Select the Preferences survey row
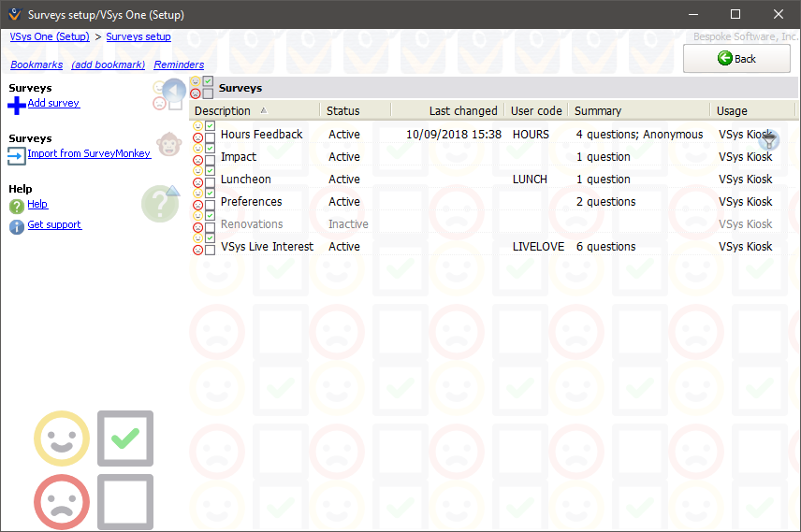Image resolution: width=801 pixels, height=532 pixels. click(251, 202)
